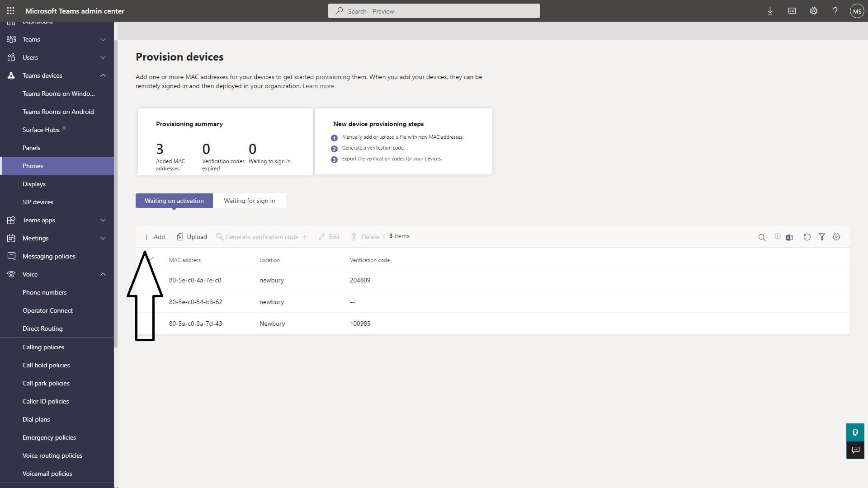Open the Phones page in sidebar
The height and width of the screenshot is (488, 868).
click(x=33, y=166)
